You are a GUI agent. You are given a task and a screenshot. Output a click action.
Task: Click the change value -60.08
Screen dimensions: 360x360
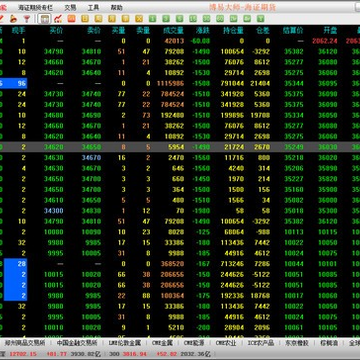200,41
